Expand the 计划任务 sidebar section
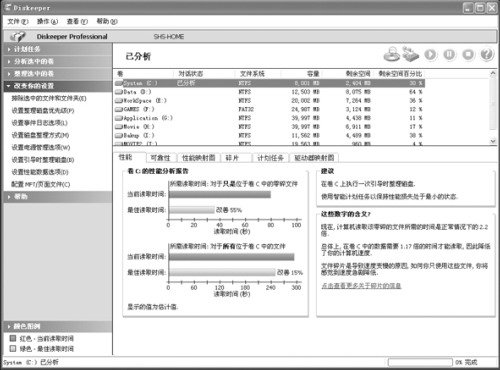500x370 pixels. (x=58, y=49)
